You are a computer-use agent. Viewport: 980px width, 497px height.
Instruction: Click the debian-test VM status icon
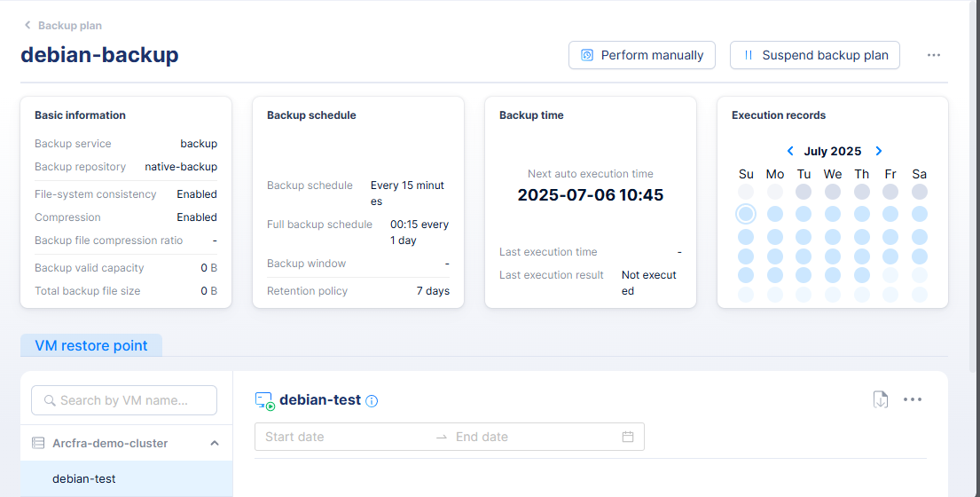(264, 400)
